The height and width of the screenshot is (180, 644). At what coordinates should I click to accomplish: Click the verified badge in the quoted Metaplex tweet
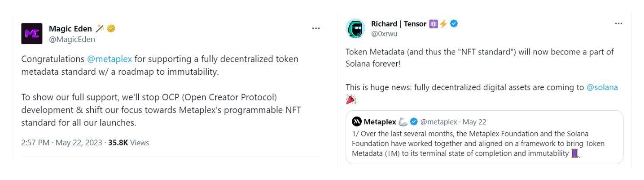(414, 121)
